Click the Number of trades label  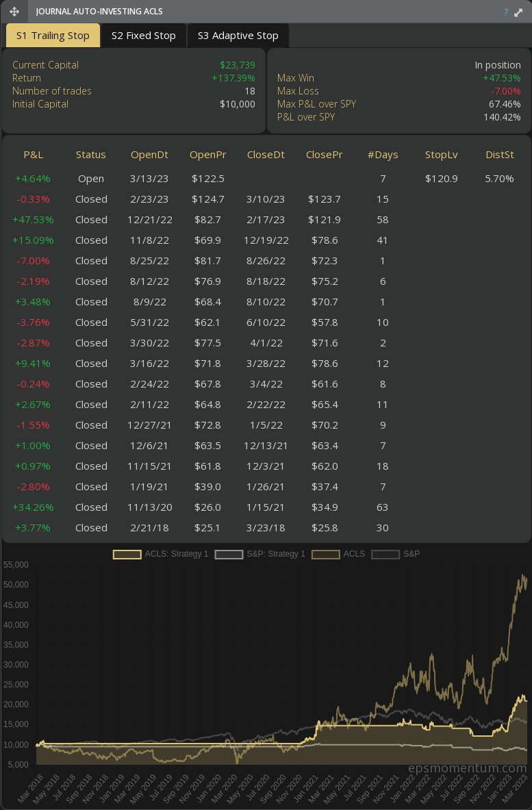[x=51, y=91]
